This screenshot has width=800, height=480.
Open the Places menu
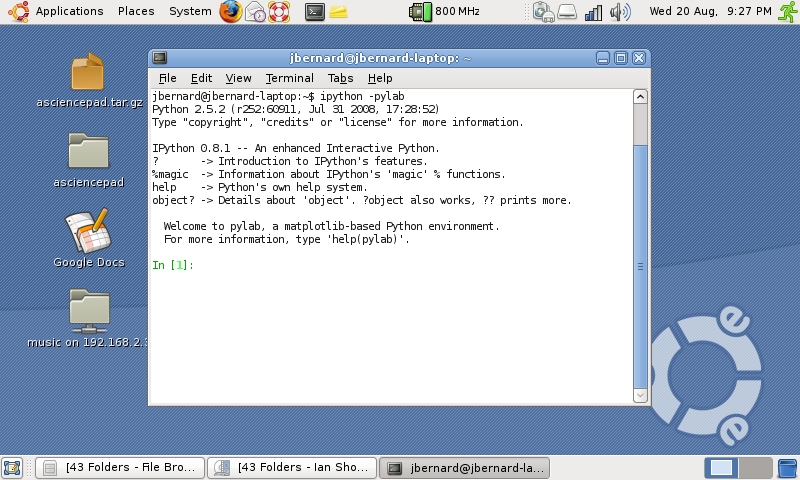(x=136, y=12)
